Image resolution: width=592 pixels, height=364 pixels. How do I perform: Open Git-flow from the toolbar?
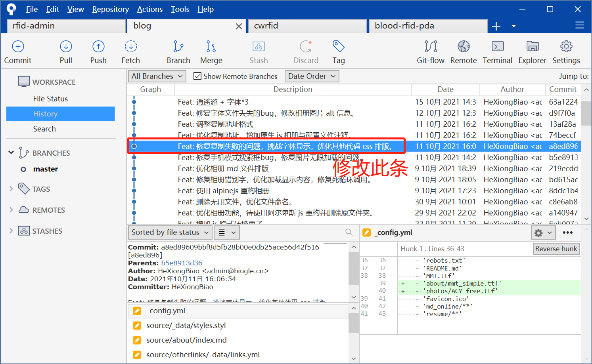coord(431,52)
